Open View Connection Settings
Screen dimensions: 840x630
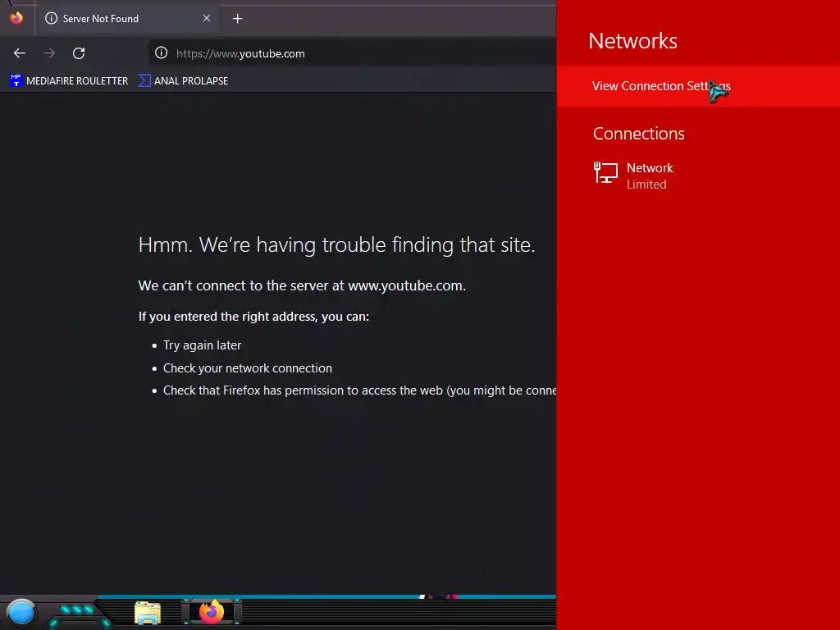tap(698, 86)
